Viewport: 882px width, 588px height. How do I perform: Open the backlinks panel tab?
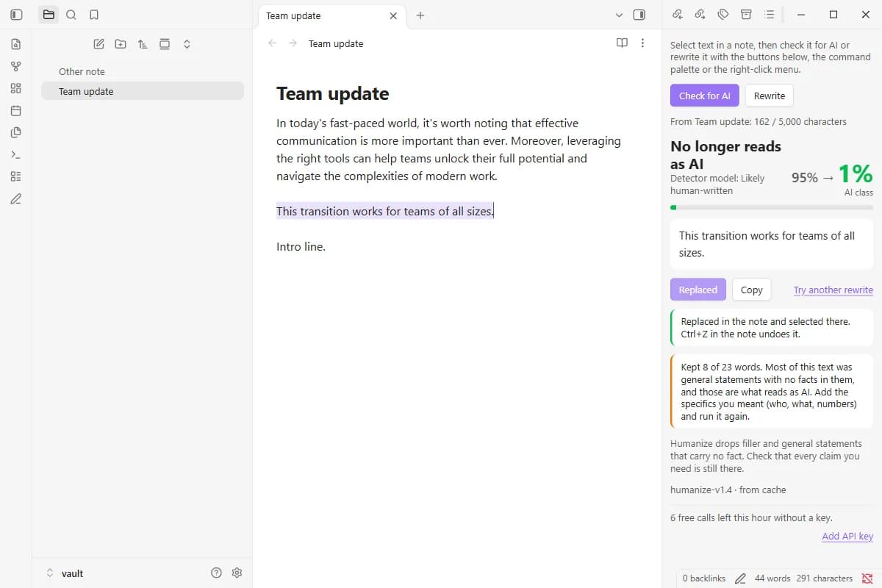(678, 15)
